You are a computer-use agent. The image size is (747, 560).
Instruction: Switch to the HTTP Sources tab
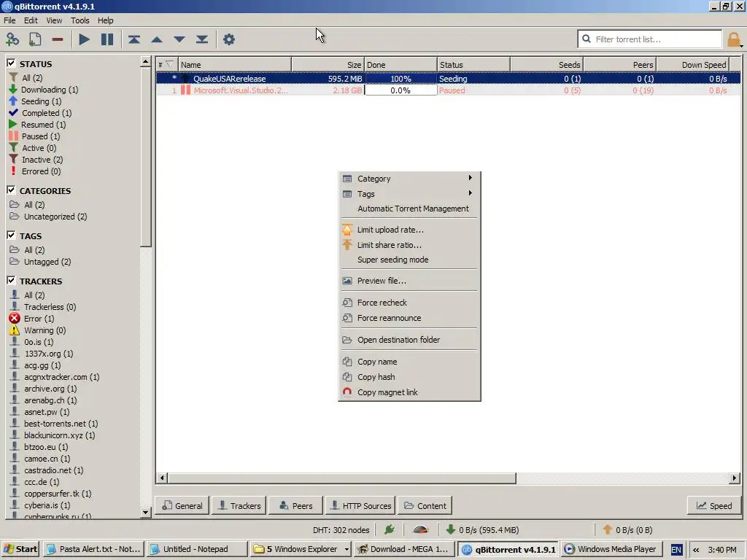(360, 506)
